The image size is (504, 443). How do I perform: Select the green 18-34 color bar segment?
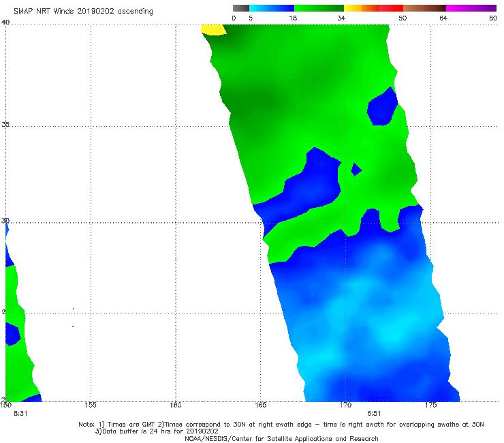[x=319, y=8]
